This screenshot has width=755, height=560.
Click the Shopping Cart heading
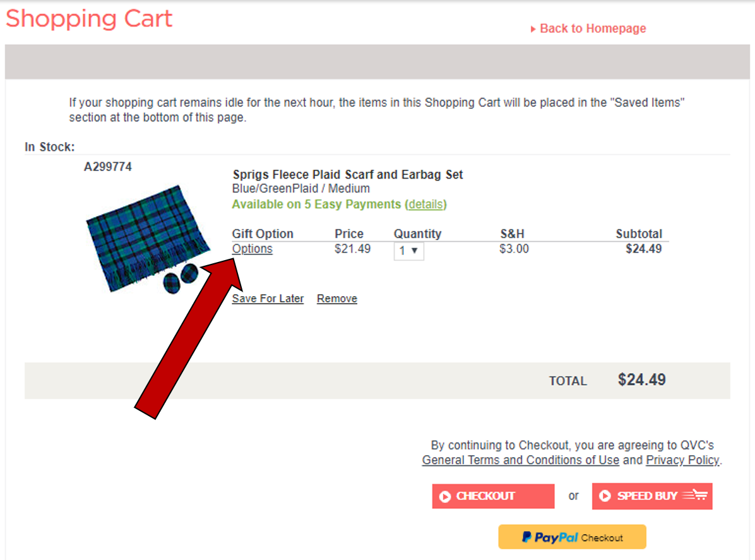click(89, 19)
